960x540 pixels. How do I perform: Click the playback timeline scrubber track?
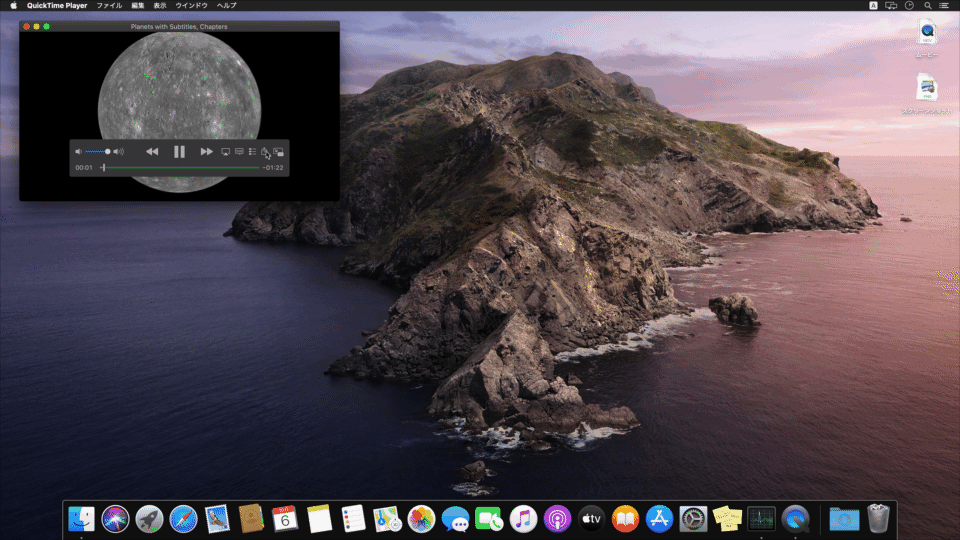pyautogui.click(x=181, y=167)
